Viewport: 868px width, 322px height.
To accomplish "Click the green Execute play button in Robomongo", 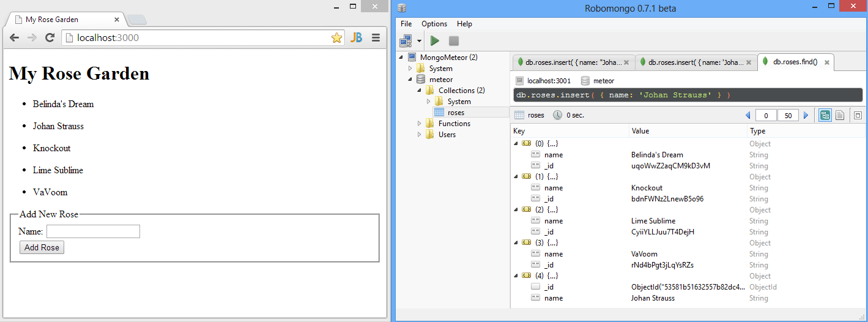I will click(x=435, y=41).
